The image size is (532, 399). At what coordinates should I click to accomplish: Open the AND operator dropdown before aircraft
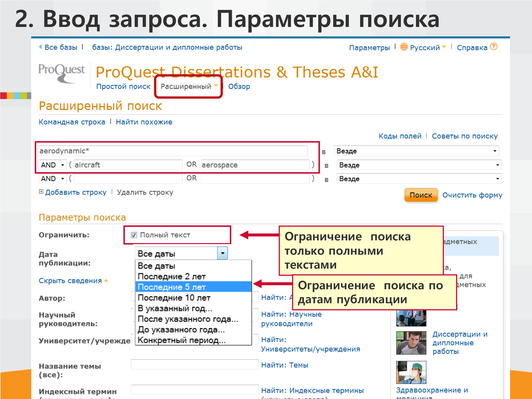click(x=53, y=165)
